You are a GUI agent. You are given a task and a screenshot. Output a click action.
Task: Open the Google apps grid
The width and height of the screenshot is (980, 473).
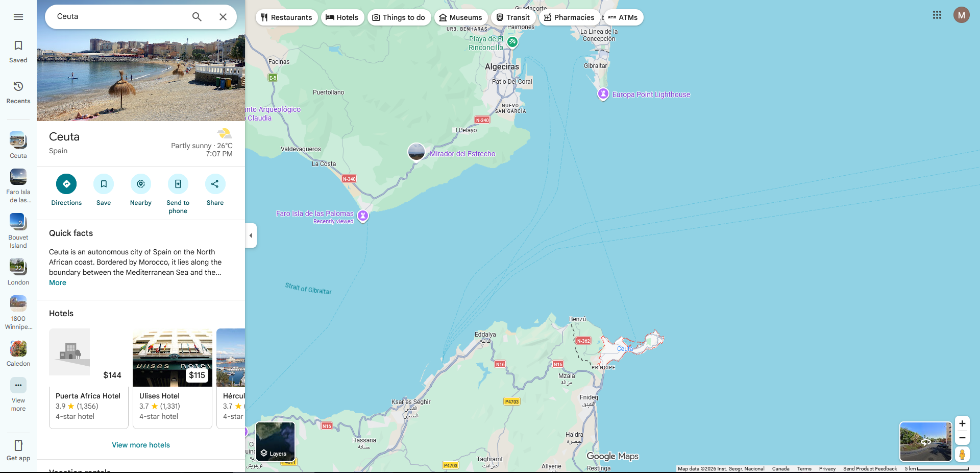tap(937, 15)
